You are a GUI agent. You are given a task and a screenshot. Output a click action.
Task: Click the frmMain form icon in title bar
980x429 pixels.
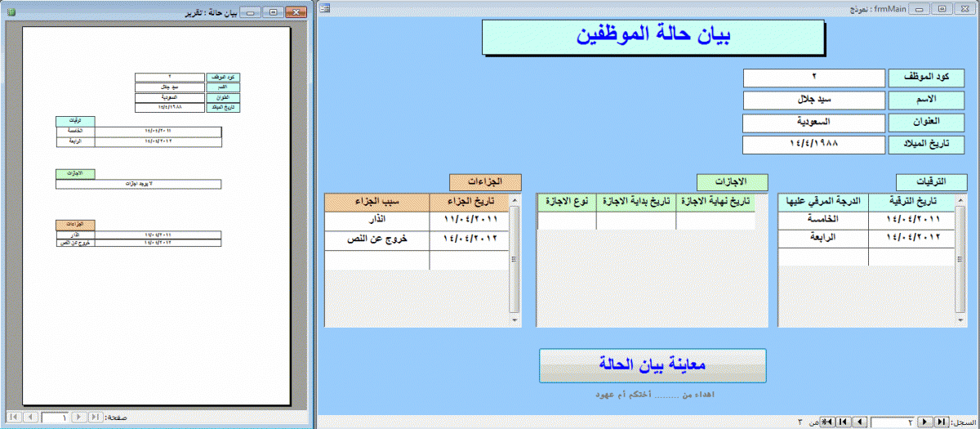(x=324, y=8)
